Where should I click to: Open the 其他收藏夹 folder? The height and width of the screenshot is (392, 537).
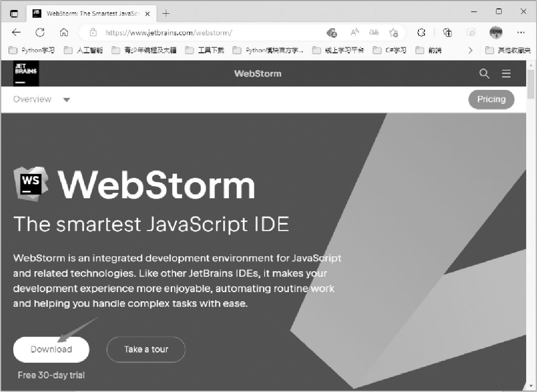508,51
